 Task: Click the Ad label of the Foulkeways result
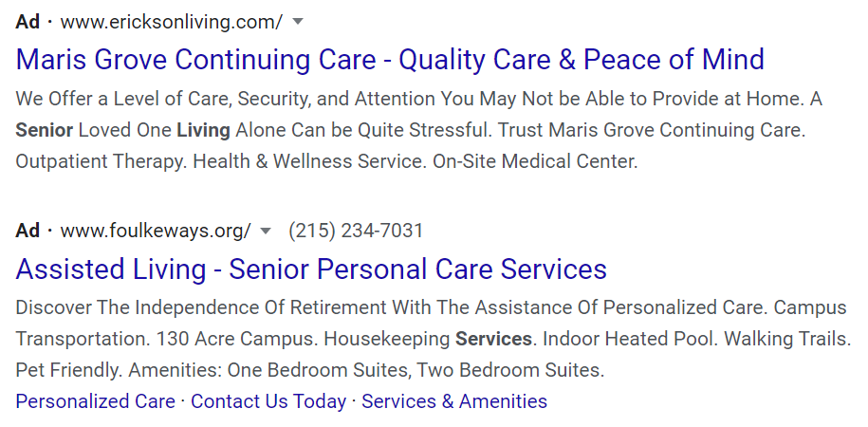28,231
